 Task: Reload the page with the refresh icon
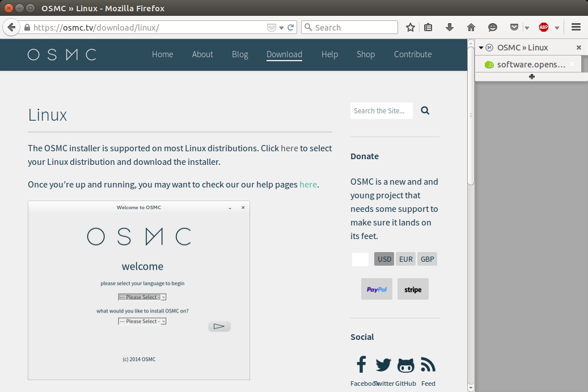(x=291, y=27)
